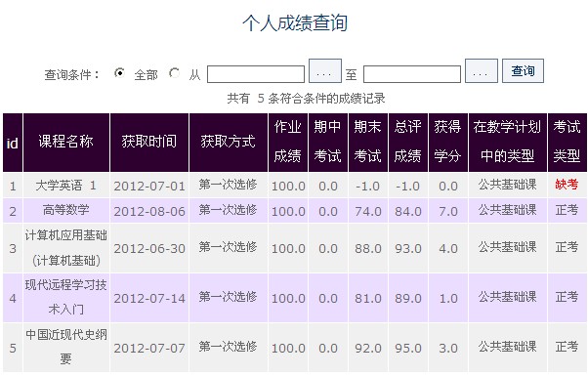
Task: Open the date picker button for end date
Action: coord(482,71)
